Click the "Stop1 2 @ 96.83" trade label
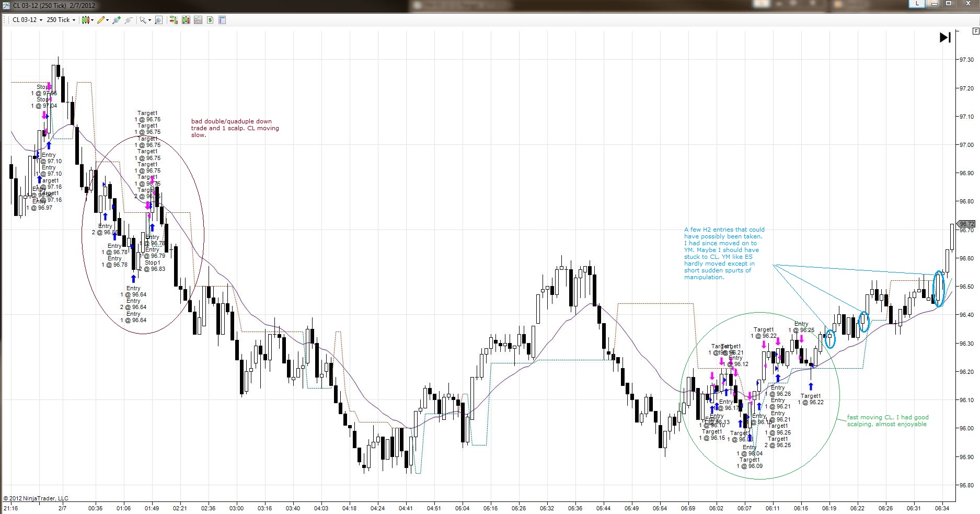The width and height of the screenshot is (980, 514). click(x=152, y=266)
